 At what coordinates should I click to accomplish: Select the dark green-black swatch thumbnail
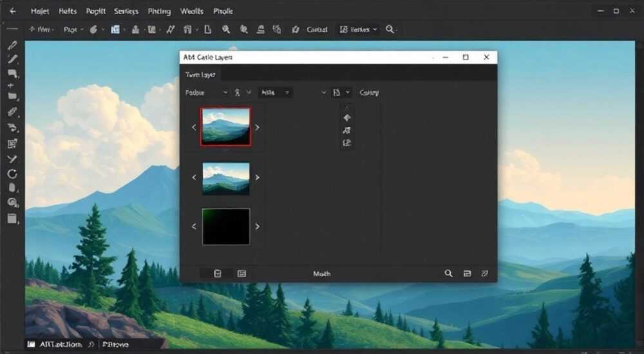click(226, 227)
